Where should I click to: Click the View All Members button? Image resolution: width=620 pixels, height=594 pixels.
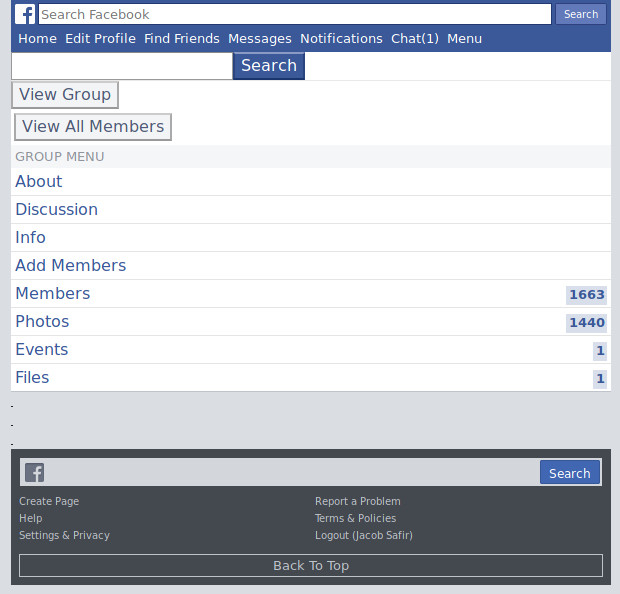[x=93, y=127]
